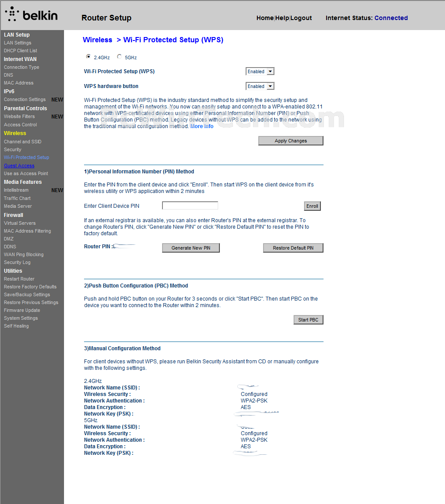This screenshot has width=445, height=504.
Task: Open Virtual Servers page
Action: point(20,223)
